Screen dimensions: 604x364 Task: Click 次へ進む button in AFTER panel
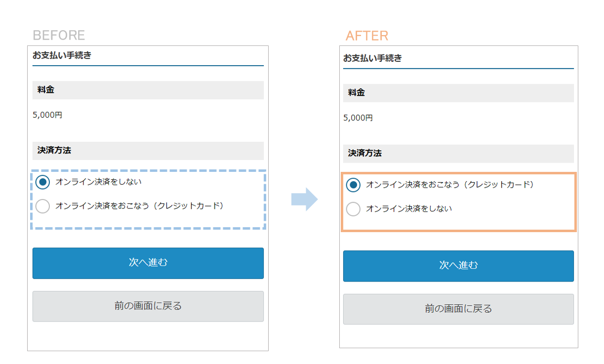pyautogui.click(x=458, y=266)
